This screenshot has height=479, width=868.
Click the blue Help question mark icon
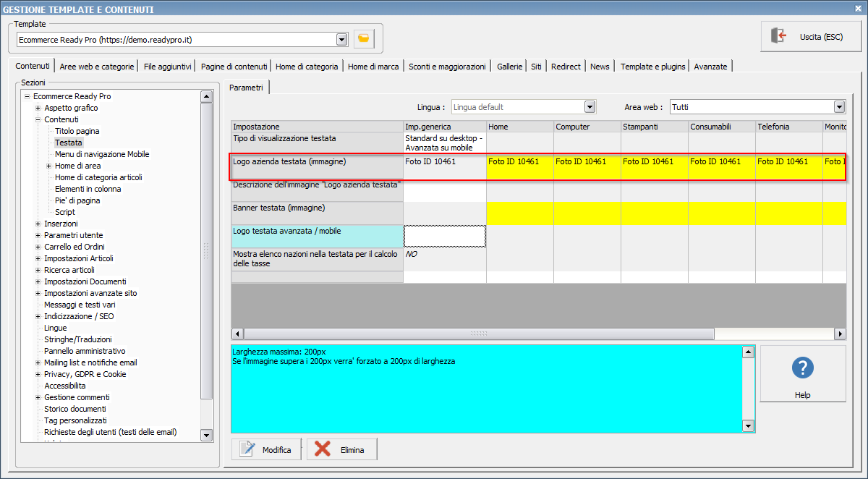pyautogui.click(x=802, y=368)
